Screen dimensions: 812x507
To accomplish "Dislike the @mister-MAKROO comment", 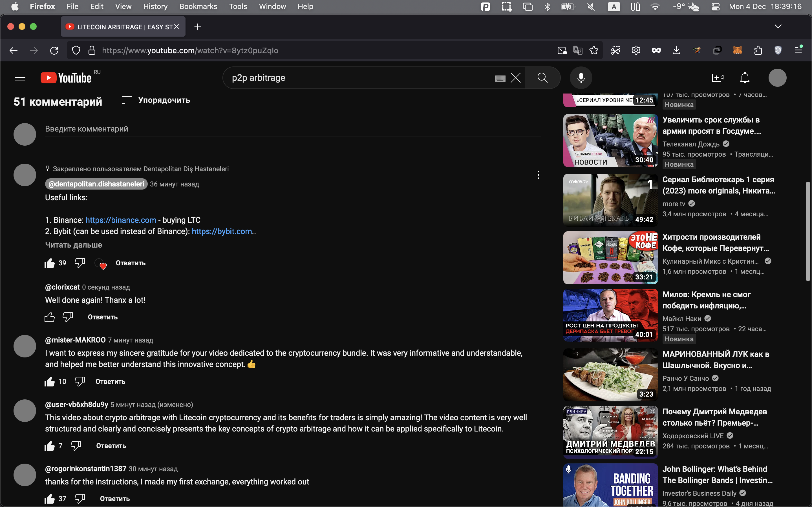I will [80, 381].
